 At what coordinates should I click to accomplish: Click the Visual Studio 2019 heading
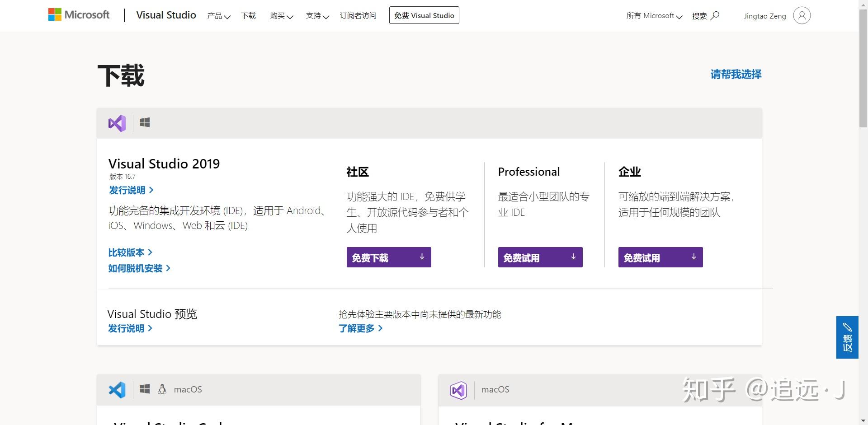click(164, 163)
